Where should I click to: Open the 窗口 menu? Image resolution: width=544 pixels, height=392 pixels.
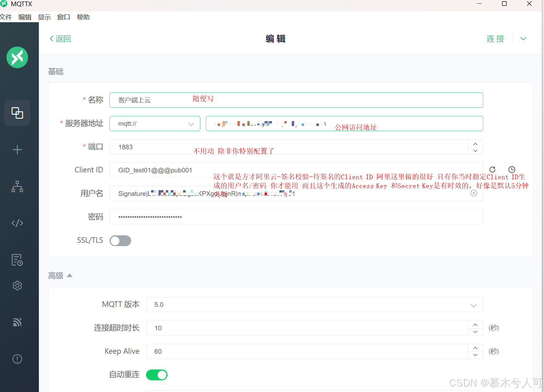(x=64, y=17)
